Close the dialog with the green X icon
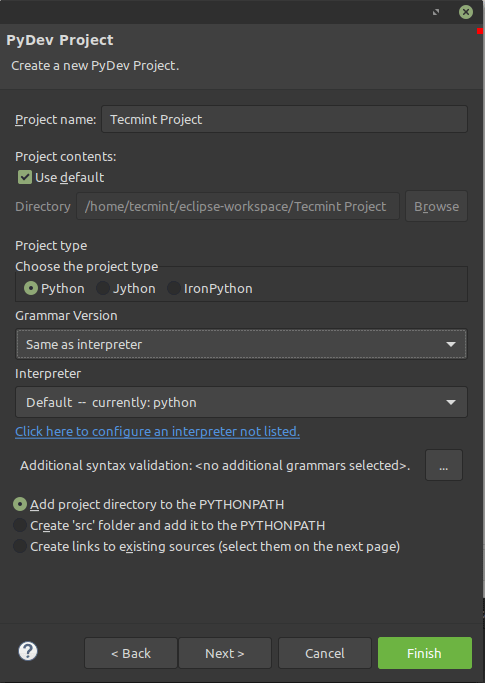The image size is (485, 683). [x=466, y=12]
